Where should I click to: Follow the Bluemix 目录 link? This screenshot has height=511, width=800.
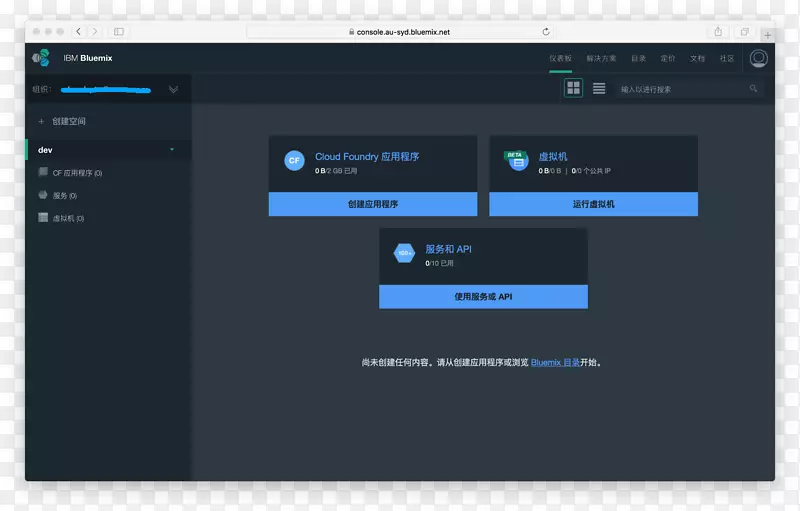point(555,363)
